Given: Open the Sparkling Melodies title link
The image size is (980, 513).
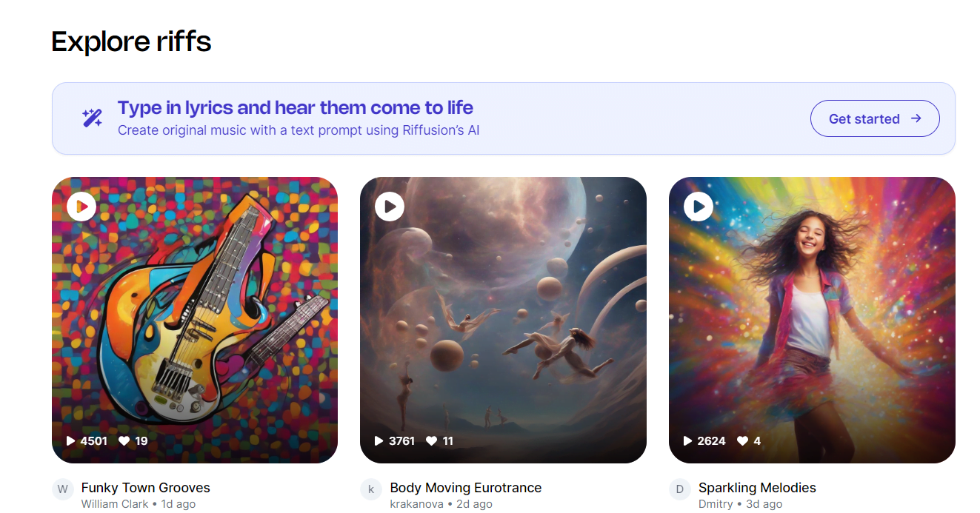Looking at the screenshot, I should (756, 488).
